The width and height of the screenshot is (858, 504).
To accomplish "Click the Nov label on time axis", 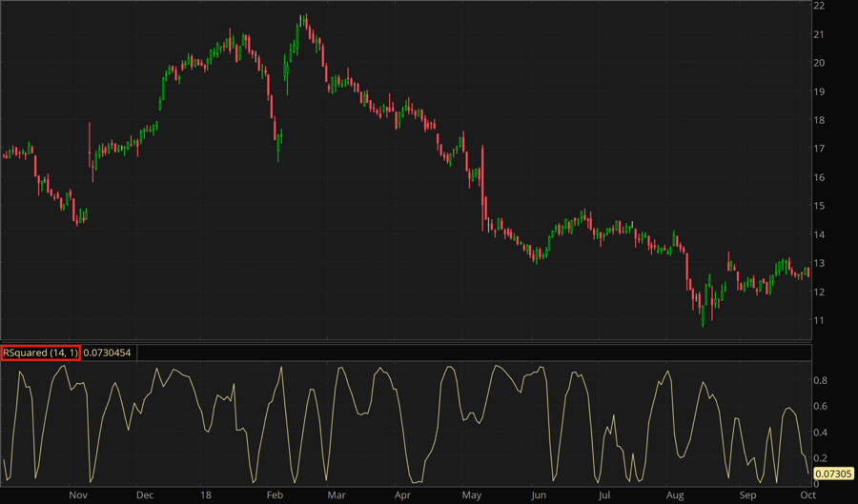I will [78, 495].
